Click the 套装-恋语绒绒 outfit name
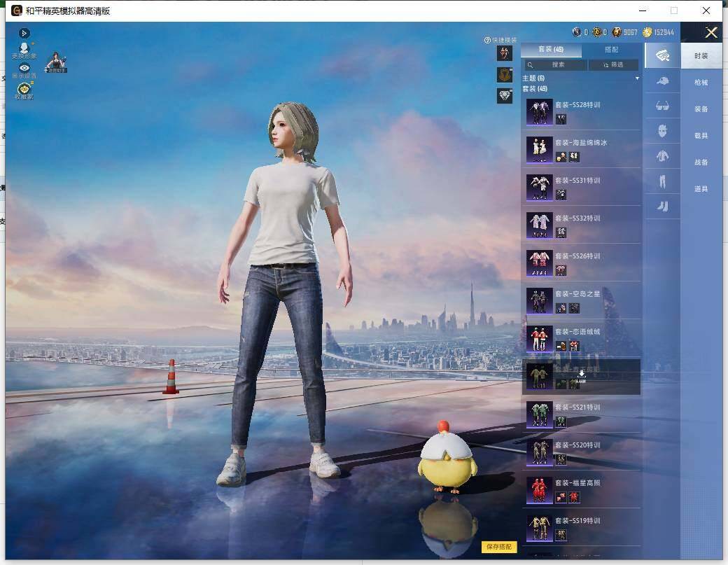Image resolution: width=728 pixels, height=565 pixels. pyautogui.click(x=578, y=332)
